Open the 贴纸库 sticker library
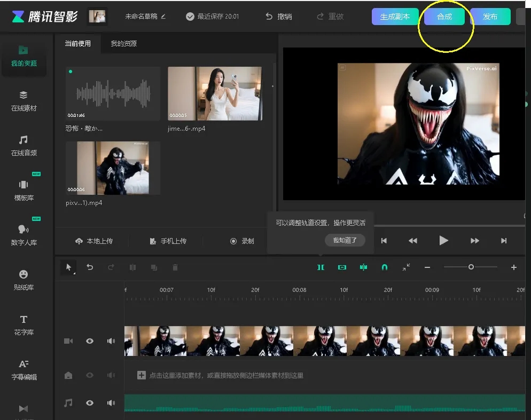 coord(24,280)
